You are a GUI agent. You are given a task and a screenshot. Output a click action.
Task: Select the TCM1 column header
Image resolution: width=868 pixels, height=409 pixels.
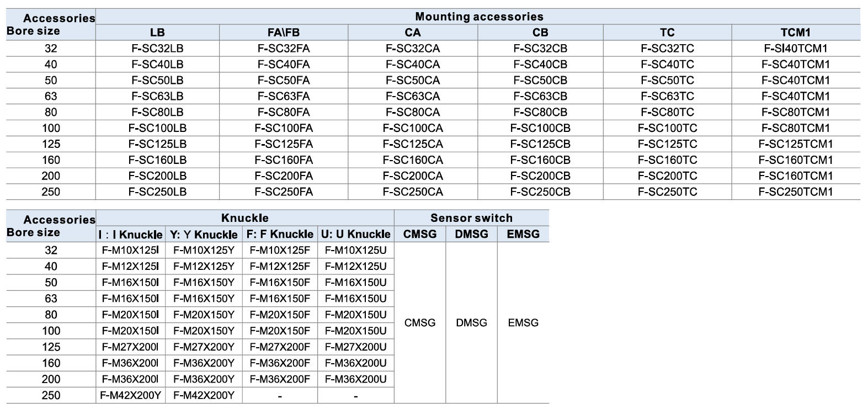(x=796, y=33)
